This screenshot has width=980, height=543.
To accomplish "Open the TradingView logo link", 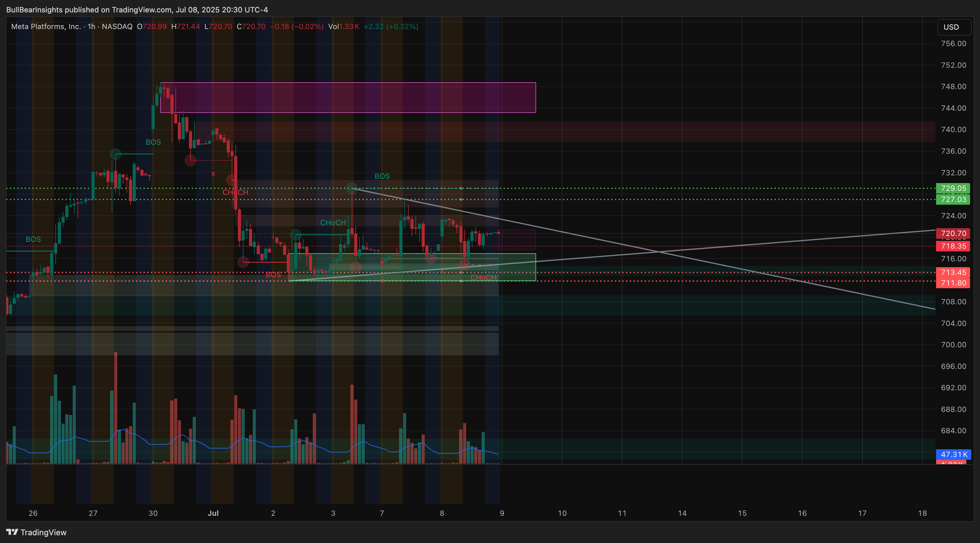I will tap(36, 532).
